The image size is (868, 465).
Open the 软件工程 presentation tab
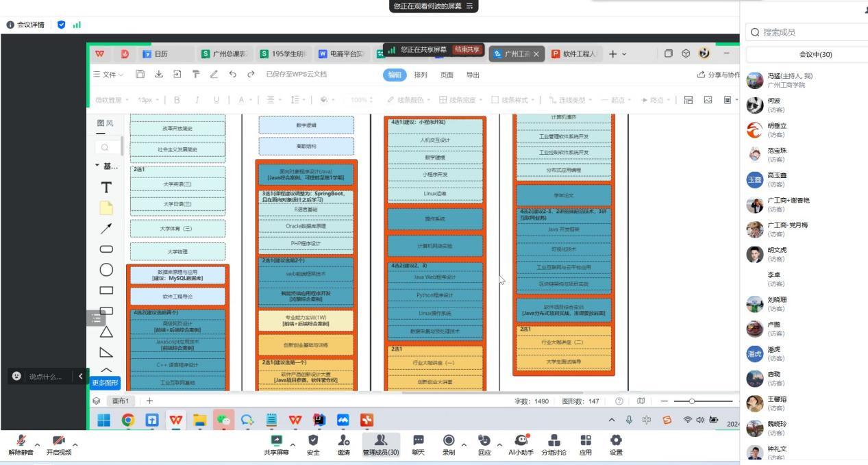coord(575,54)
